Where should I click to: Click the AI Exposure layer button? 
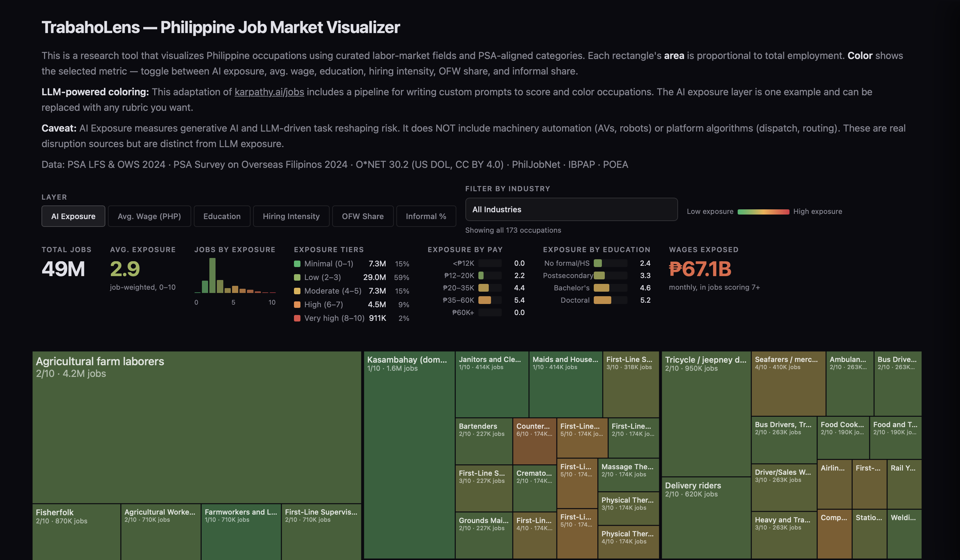pos(73,216)
